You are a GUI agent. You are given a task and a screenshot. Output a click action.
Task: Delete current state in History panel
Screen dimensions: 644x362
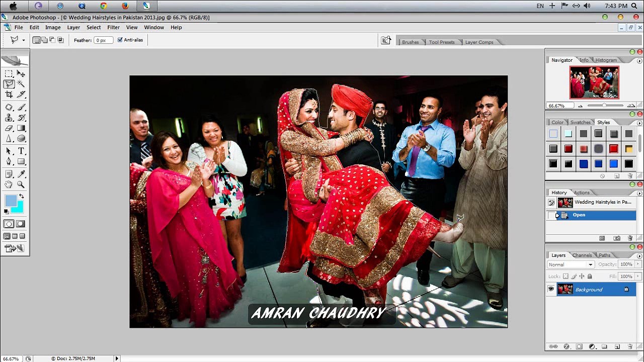(x=631, y=238)
